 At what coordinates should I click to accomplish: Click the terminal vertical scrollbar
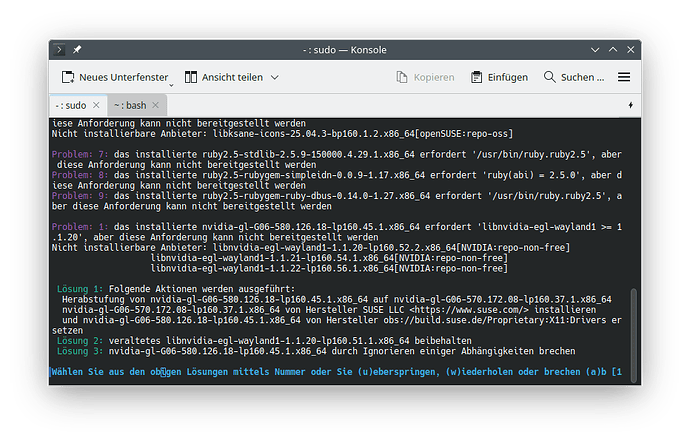coord(631,330)
